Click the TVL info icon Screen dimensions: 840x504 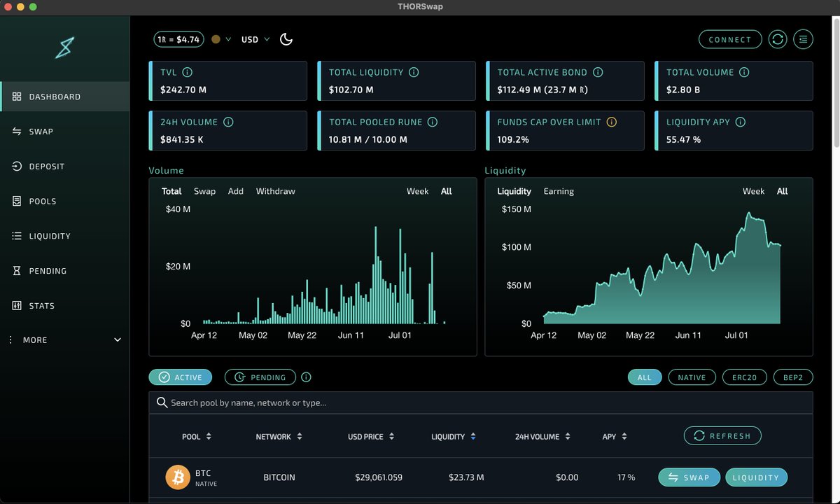(188, 72)
